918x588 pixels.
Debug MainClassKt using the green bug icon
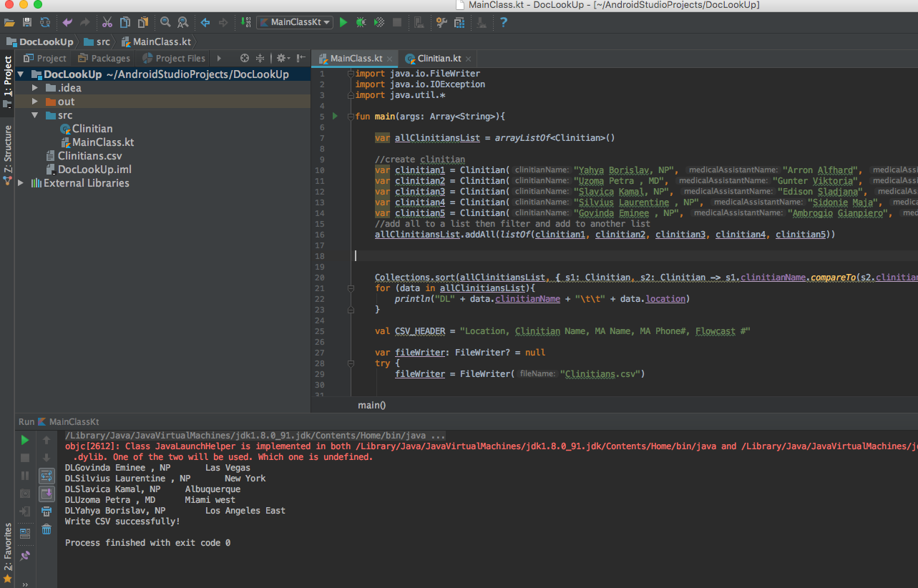(361, 23)
